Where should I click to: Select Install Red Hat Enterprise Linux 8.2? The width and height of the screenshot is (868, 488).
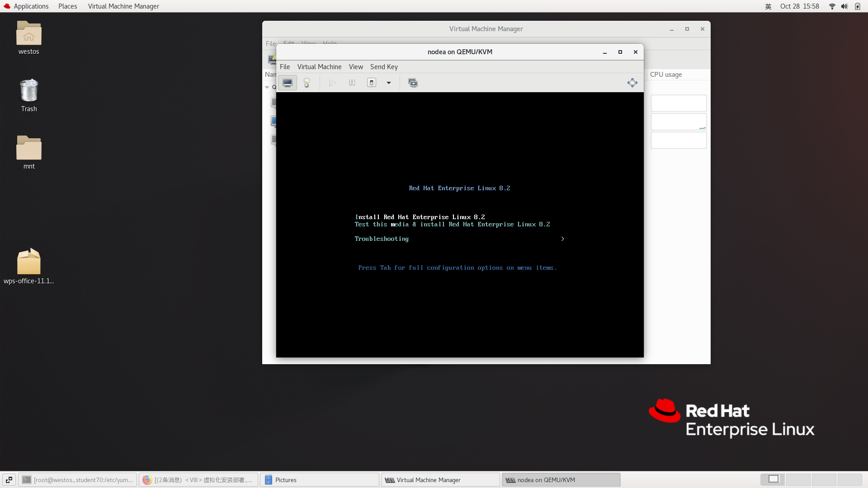coord(420,217)
